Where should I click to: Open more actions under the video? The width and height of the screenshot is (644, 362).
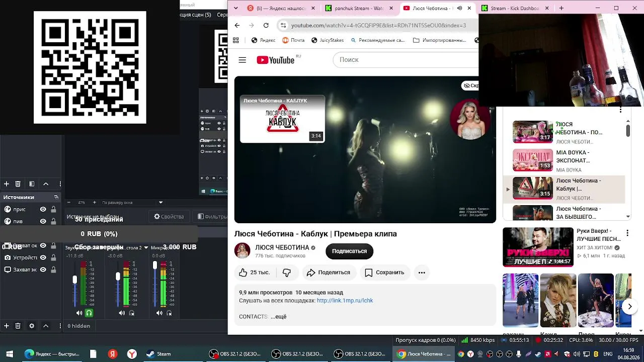[x=422, y=273]
